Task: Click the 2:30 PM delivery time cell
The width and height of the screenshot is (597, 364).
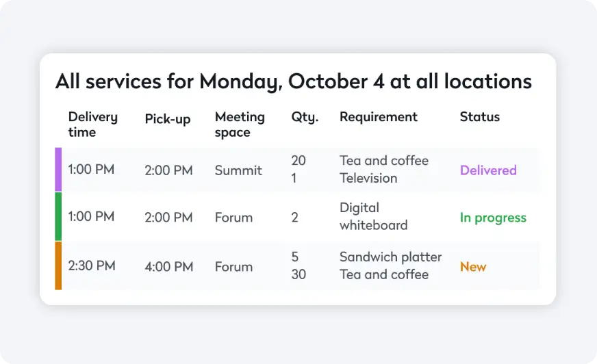Action: click(91, 265)
